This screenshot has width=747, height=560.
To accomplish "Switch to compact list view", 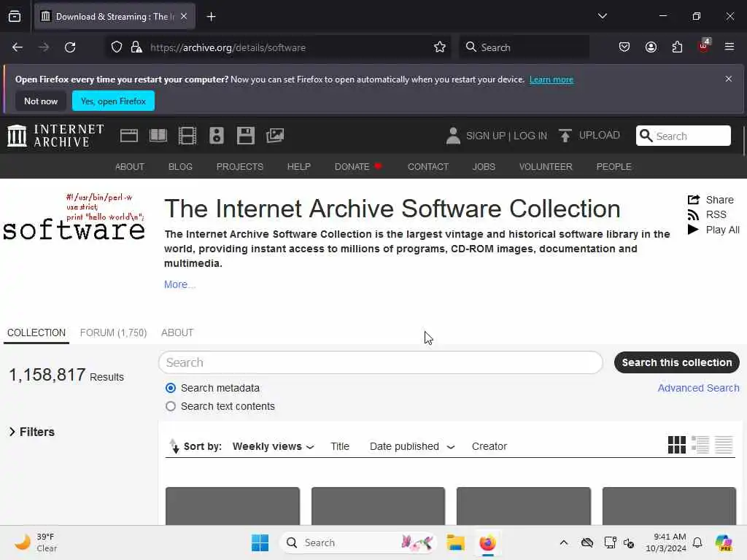I will point(724,445).
